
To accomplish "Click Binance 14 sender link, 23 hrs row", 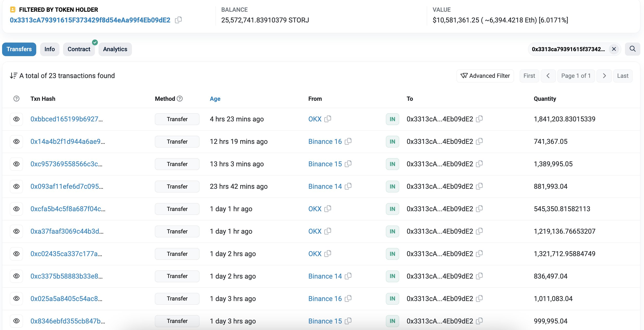I will [325, 186].
